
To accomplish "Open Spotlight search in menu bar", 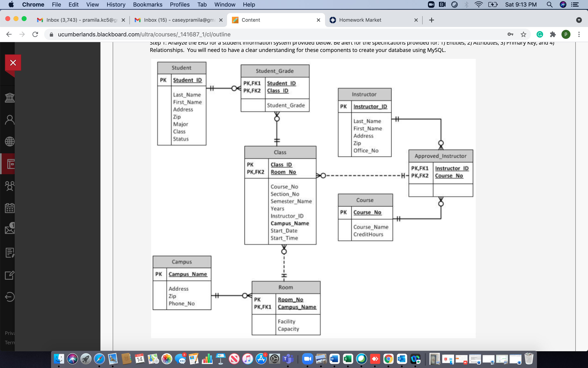I will pos(550,4).
